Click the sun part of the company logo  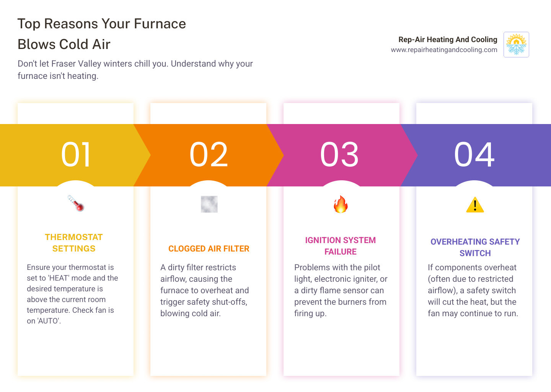516,40
